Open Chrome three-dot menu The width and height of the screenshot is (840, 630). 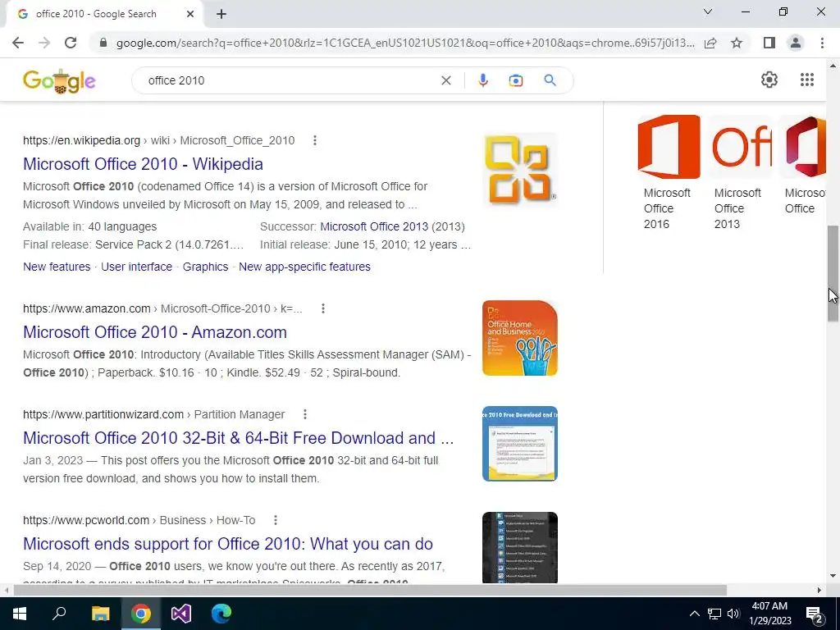[822, 43]
